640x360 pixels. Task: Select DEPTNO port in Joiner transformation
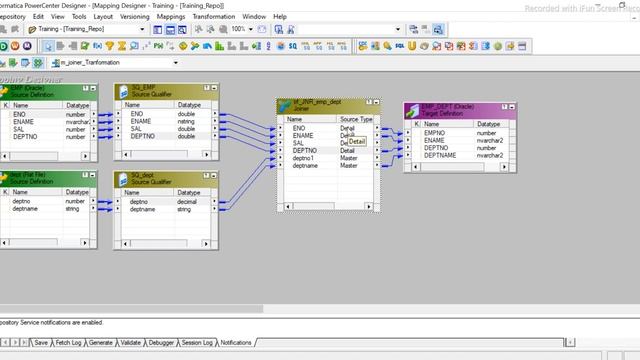click(304, 151)
